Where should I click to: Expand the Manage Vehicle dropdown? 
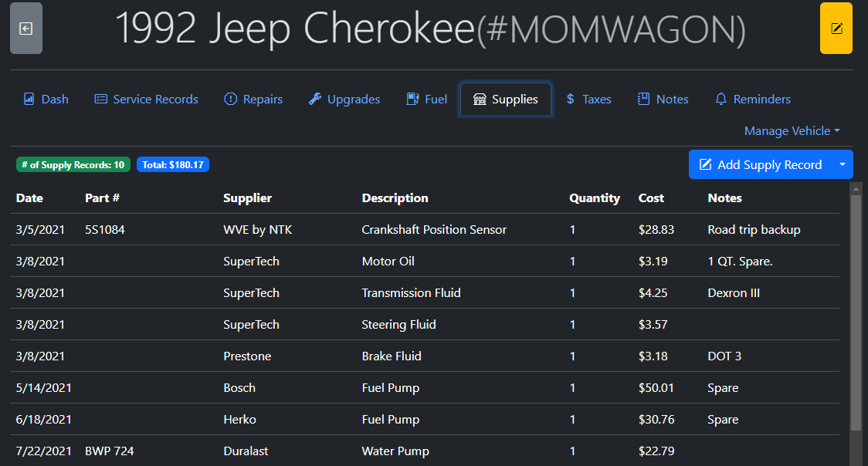(x=792, y=131)
